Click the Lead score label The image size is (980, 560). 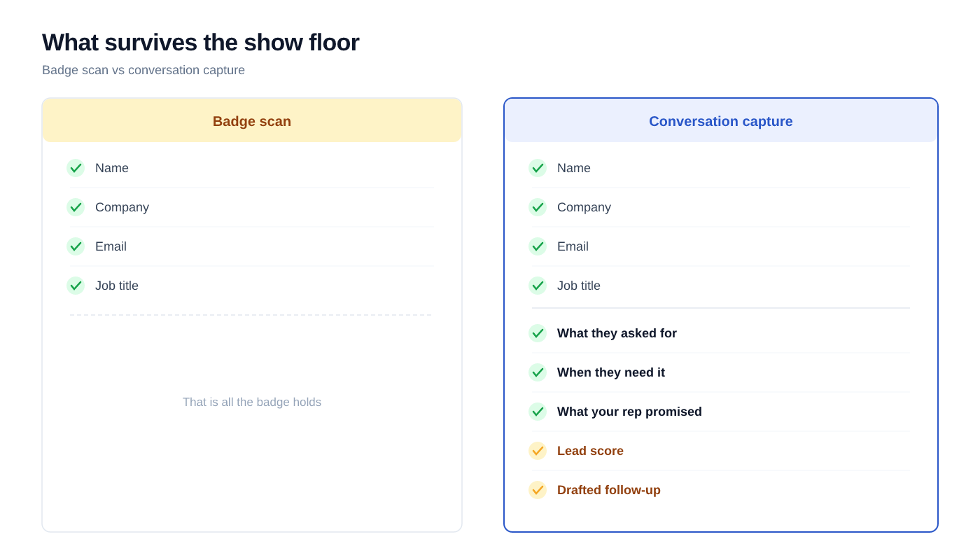(590, 451)
